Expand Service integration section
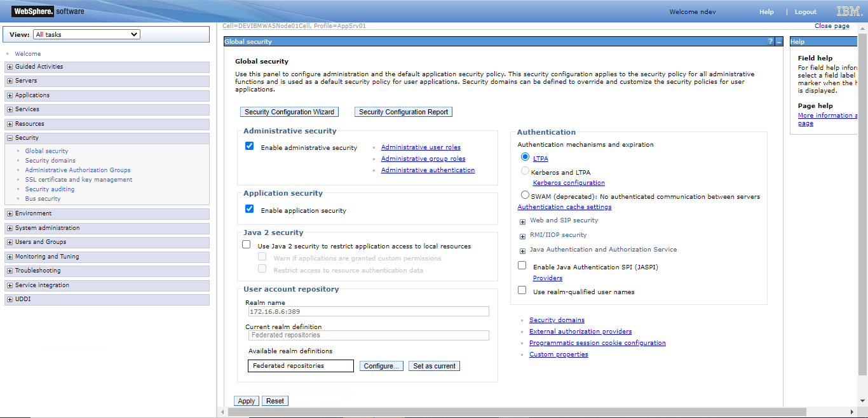This screenshot has width=868, height=418. (x=10, y=285)
